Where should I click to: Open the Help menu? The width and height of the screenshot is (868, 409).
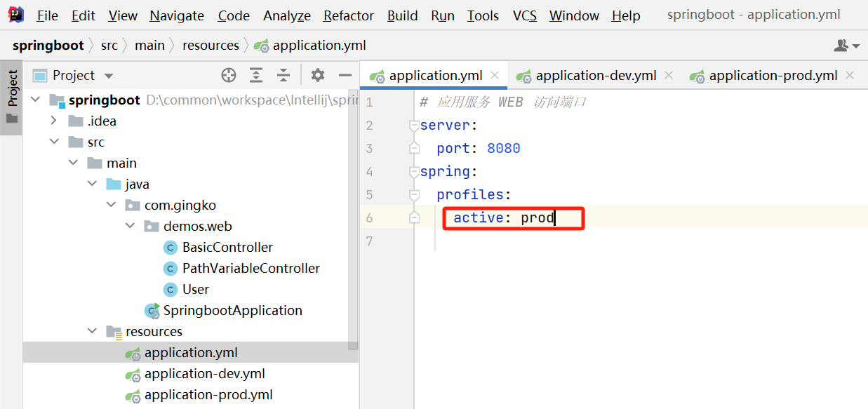(626, 15)
